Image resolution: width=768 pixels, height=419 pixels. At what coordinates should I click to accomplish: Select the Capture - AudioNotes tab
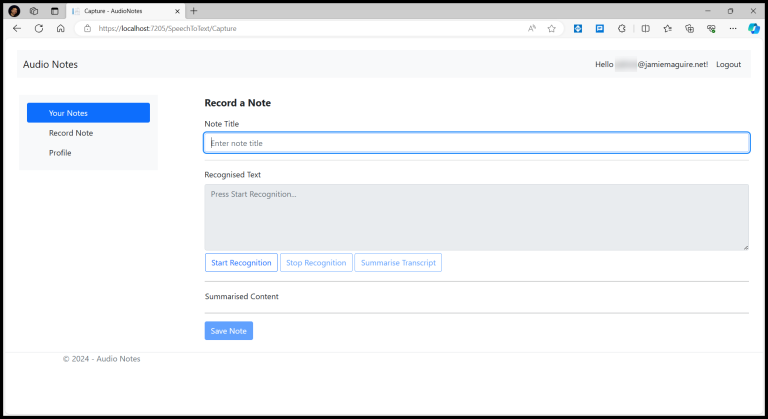[x=126, y=11]
